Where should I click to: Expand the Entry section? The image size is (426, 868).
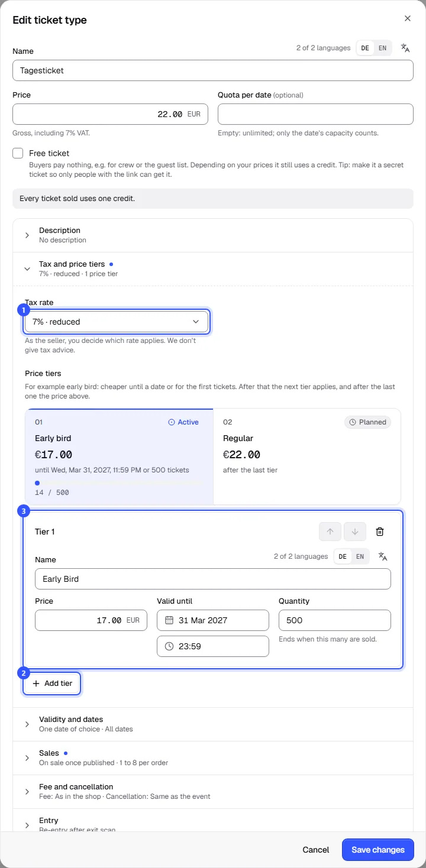213,821
